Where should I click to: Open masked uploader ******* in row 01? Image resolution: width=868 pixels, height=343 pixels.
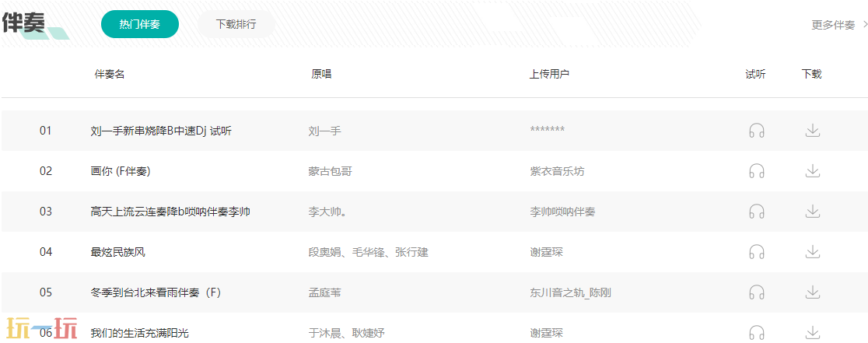548,131
